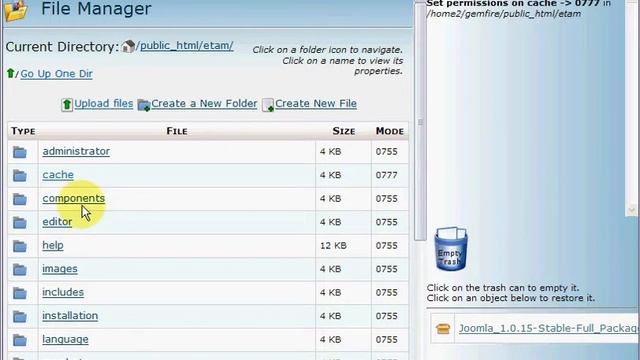The image size is (640, 360).
Task: Click the images folder name
Action: tap(60, 269)
